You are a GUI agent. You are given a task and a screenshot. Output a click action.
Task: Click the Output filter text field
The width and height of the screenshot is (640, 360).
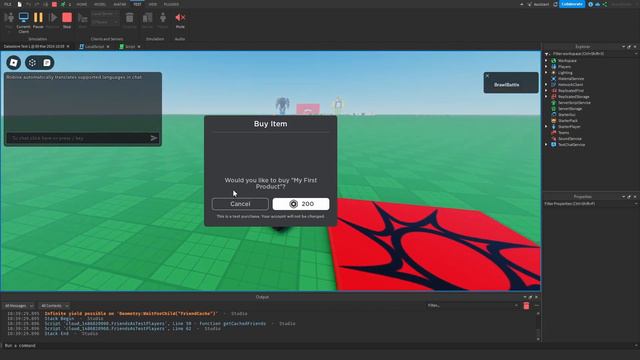click(x=473, y=305)
